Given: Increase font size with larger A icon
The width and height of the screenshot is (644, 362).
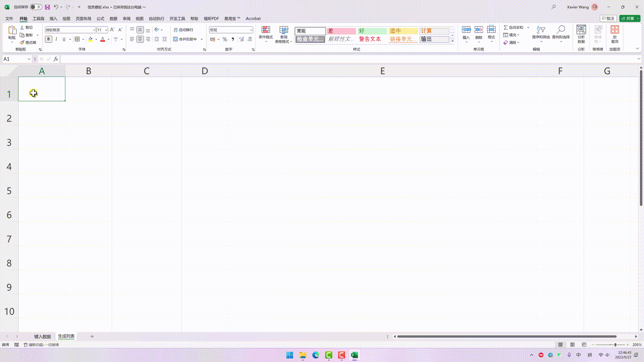Looking at the screenshot, I should [x=112, y=30].
